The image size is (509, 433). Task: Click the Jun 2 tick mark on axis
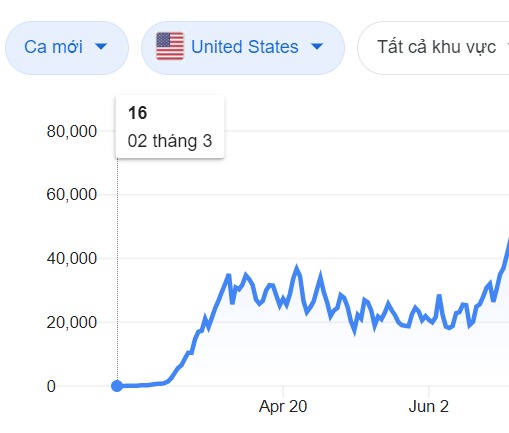(x=429, y=391)
